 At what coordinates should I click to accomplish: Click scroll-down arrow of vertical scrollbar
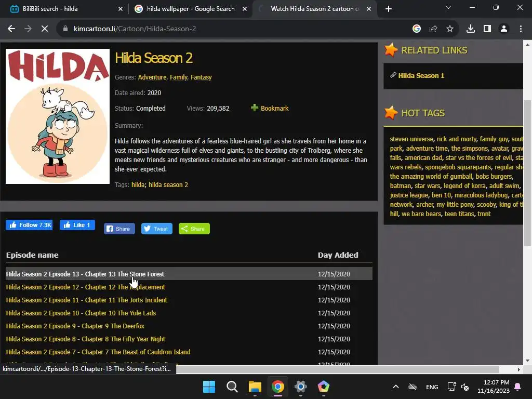pos(527,361)
